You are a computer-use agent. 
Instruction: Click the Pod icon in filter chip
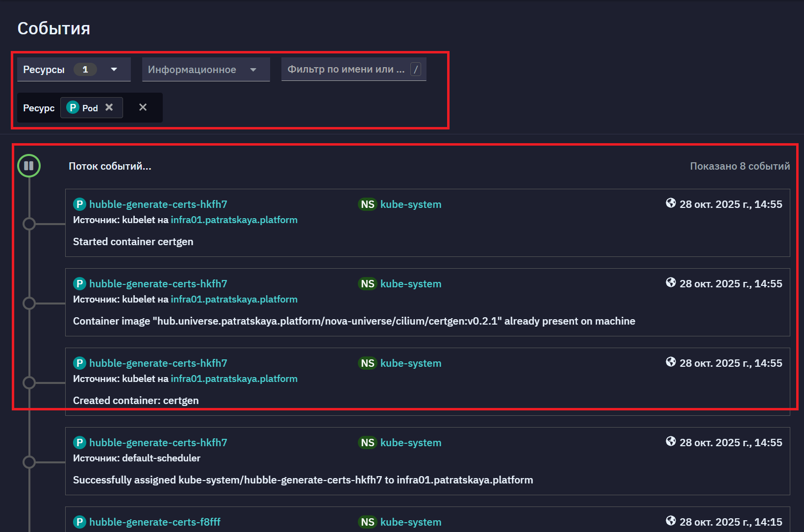[x=73, y=107]
